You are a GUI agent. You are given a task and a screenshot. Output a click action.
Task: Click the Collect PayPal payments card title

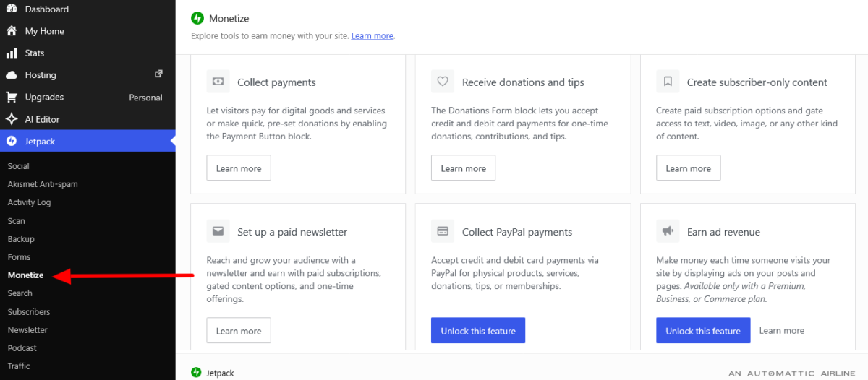[x=517, y=232]
